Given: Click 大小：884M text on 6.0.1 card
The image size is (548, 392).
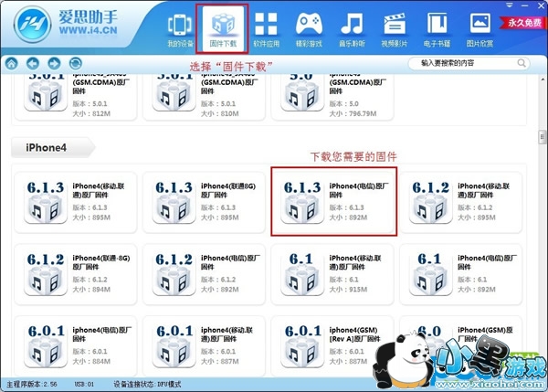Looking at the screenshot, I should [91, 361].
